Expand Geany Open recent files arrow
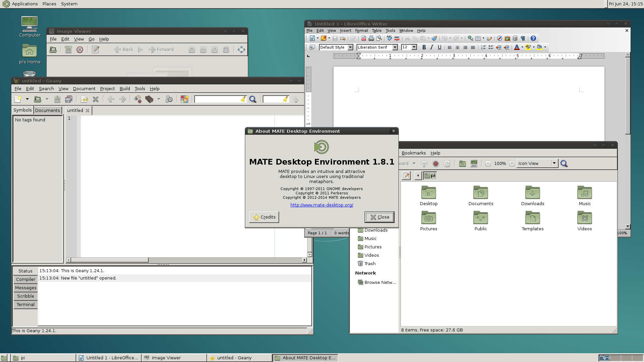This screenshot has width=644, height=362. pos(47,99)
